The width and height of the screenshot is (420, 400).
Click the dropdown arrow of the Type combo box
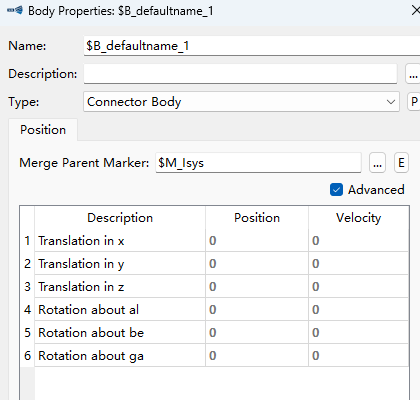pos(391,102)
